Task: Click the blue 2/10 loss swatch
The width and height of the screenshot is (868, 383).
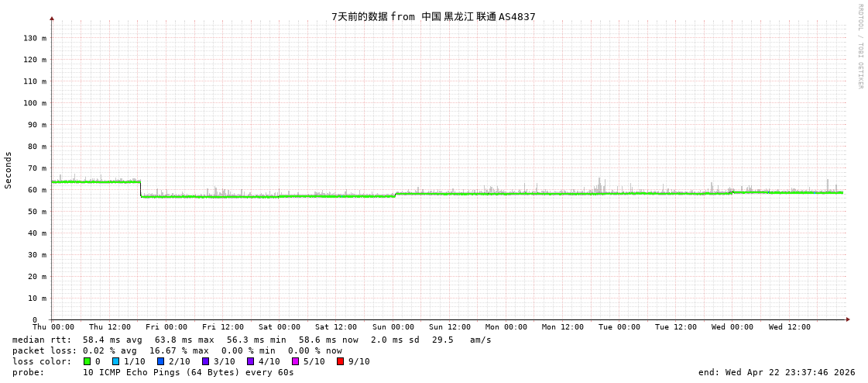Action: (x=160, y=361)
